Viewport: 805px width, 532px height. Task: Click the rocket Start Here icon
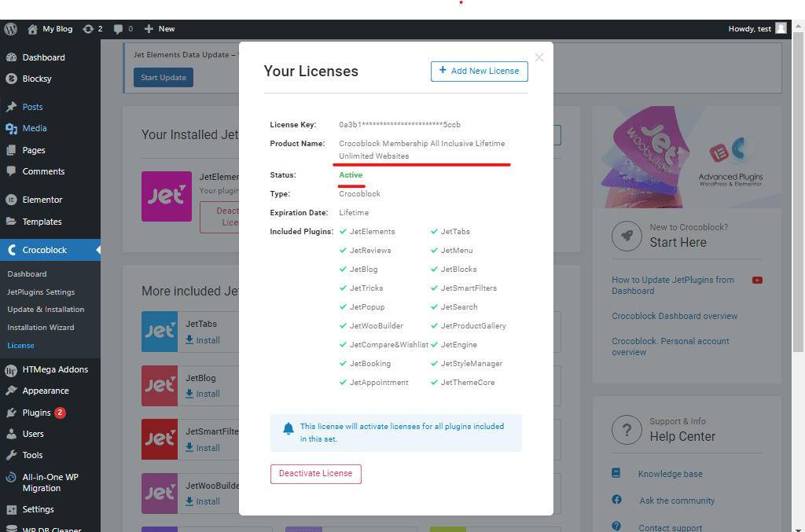tap(627, 236)
